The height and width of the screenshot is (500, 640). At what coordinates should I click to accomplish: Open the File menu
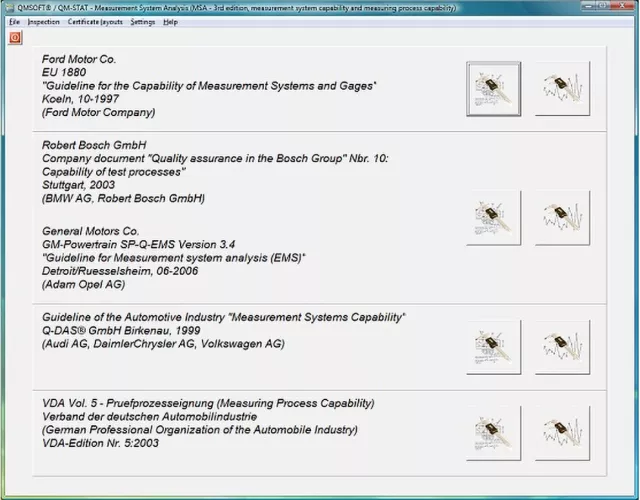click(x=14, y=22)
